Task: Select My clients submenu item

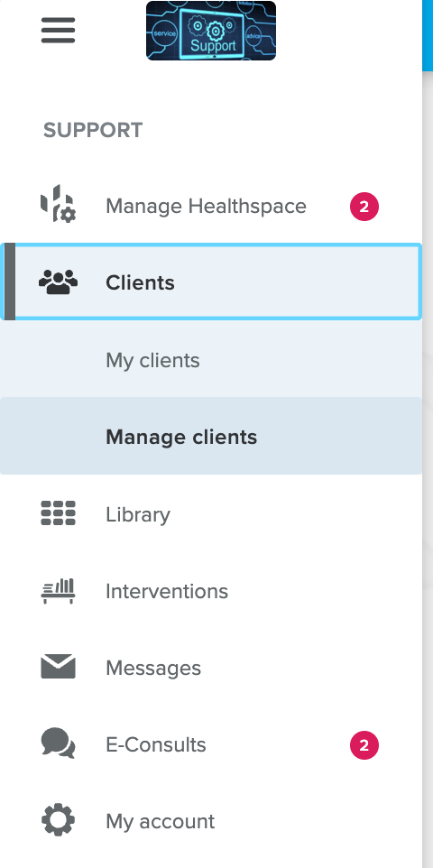Action: (x=211, y=359)
